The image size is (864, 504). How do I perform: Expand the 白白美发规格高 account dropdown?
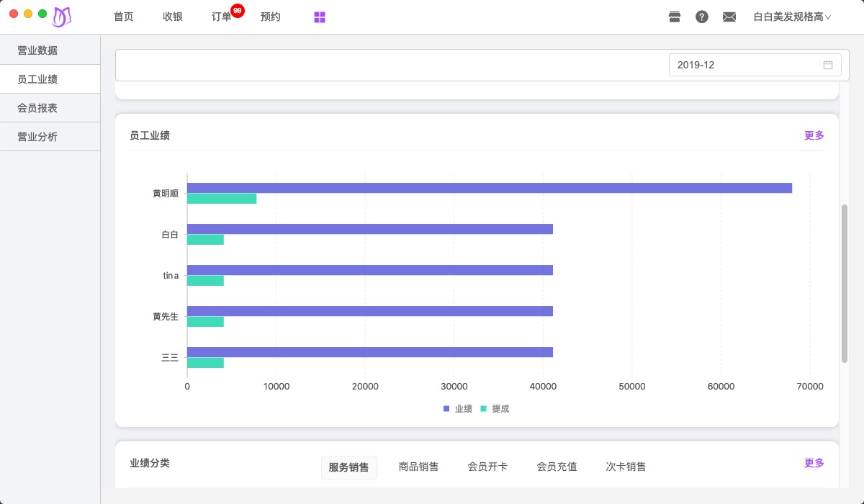click(x=792, y=16)
